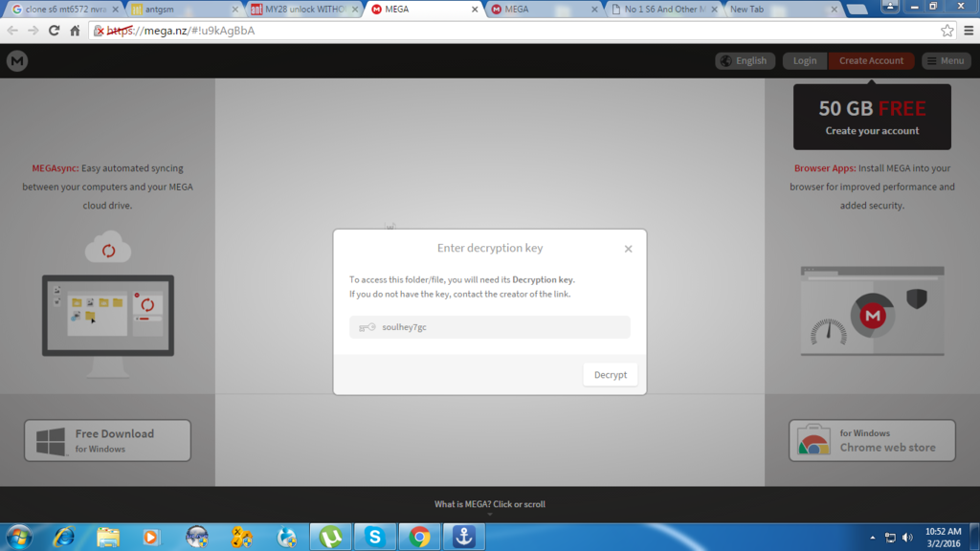
Task: Click the browser Forward arrow
Action: click(33, 31)
